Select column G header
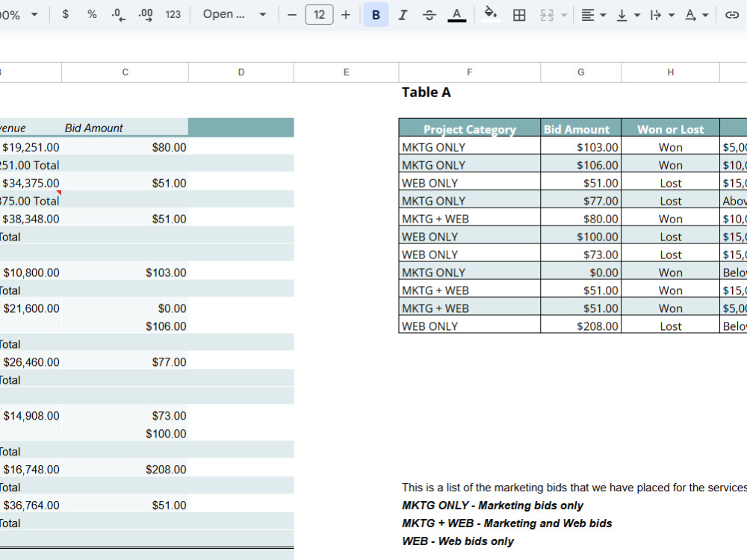The height and width of the screenshot is (560, 747). click(x=580, y=72)
